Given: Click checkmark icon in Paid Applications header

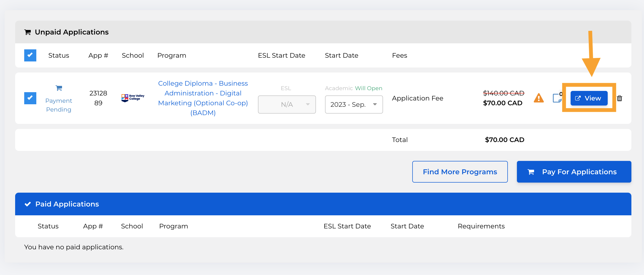Looking at the screenshot, I should point(28,204).
